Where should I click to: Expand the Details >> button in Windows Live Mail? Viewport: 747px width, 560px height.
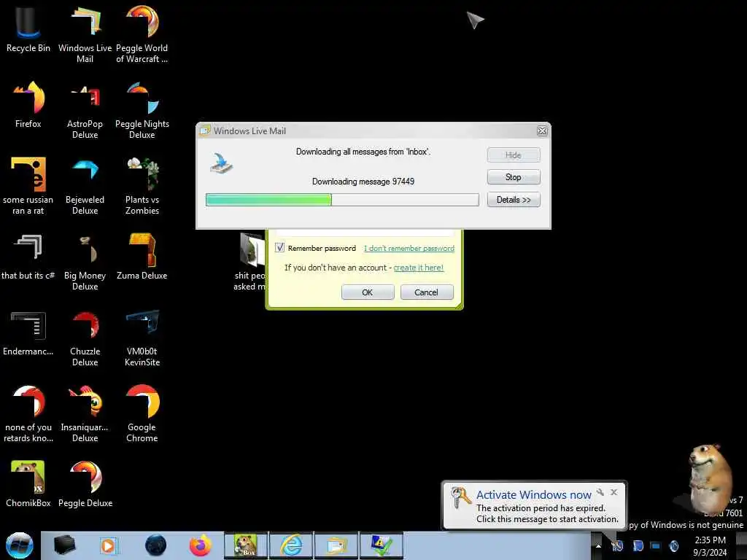[x=514, y=200]
